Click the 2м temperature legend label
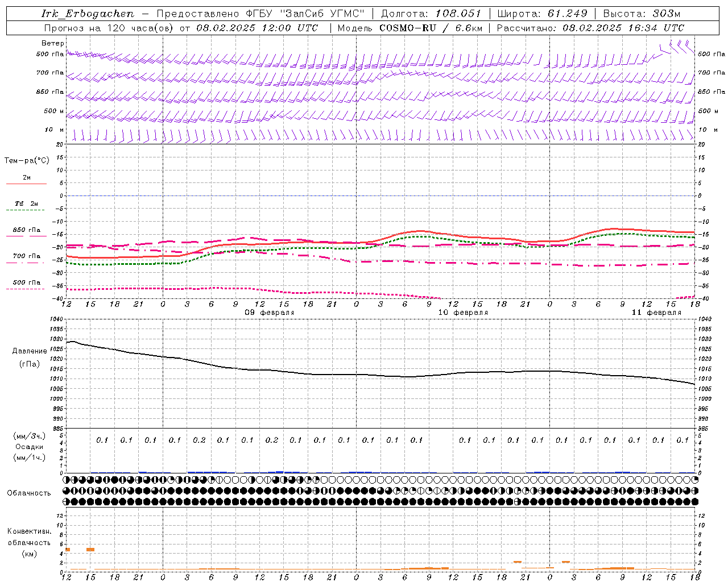Screen dimensions: 728x582 [x=27, y=178]
